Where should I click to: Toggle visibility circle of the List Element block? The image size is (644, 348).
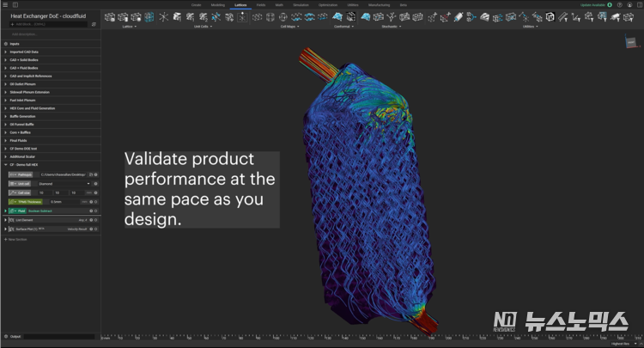[x=95, y=220]
